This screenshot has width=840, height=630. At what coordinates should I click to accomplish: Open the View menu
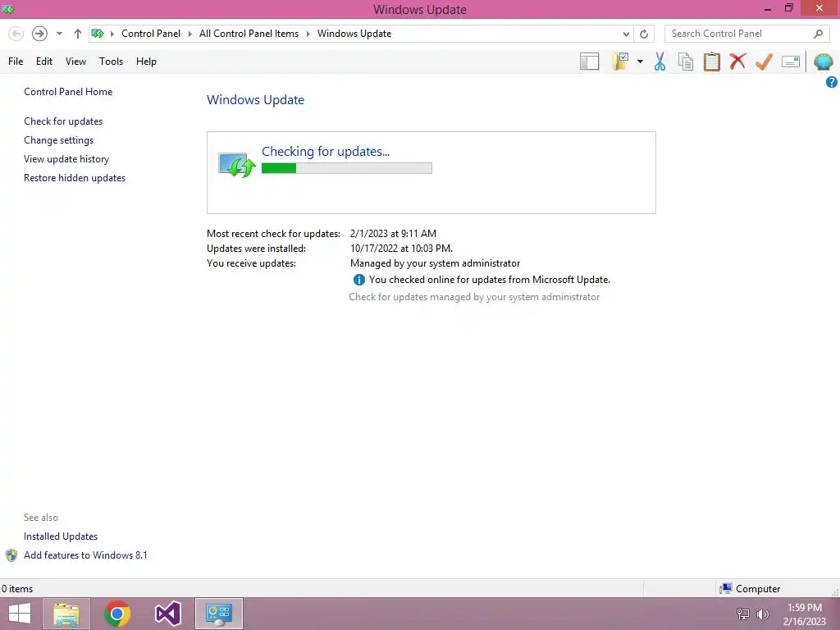[75, 62]
